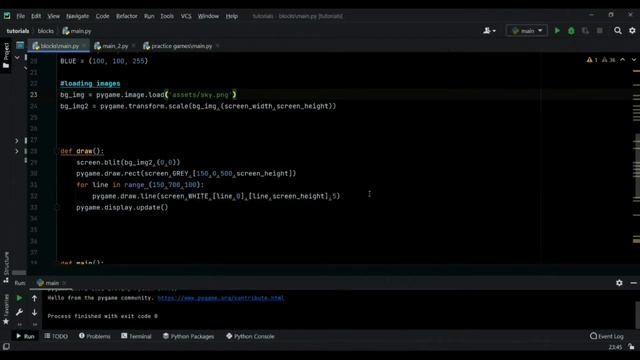
Task: Close the practice games\main.py tab
Action: (217, 46)
